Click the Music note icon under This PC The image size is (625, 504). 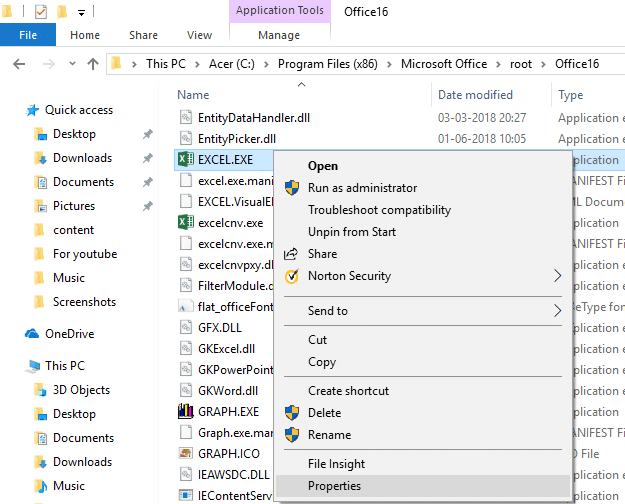pos(40,486)
